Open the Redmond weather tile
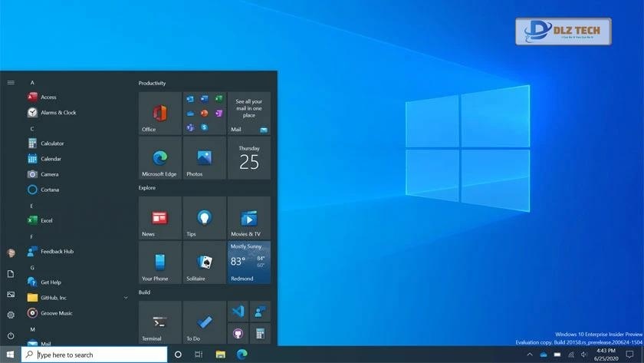The width and height of the screenshot is (644, 363). [x=248, y=262]
